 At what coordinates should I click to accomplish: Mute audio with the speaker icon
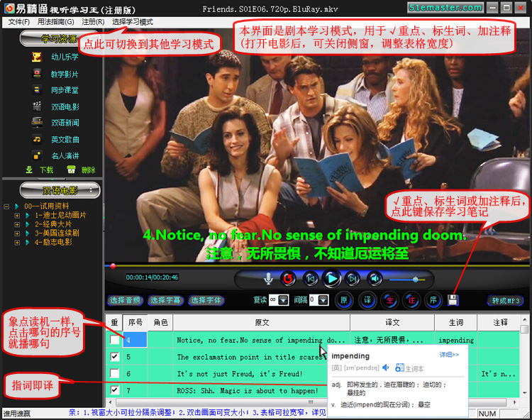pyautogui.click(x=374, y=279)
